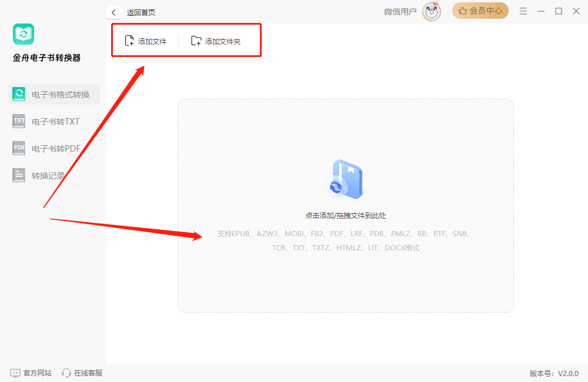588x382 pixels.
Task: Open the 微信用户 panda avatar
Action: 432,11
